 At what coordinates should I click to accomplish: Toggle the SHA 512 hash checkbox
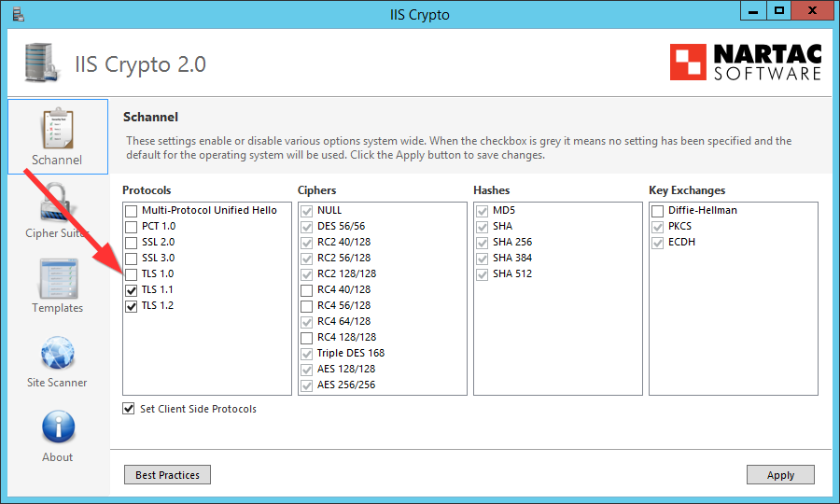[483, 274]
